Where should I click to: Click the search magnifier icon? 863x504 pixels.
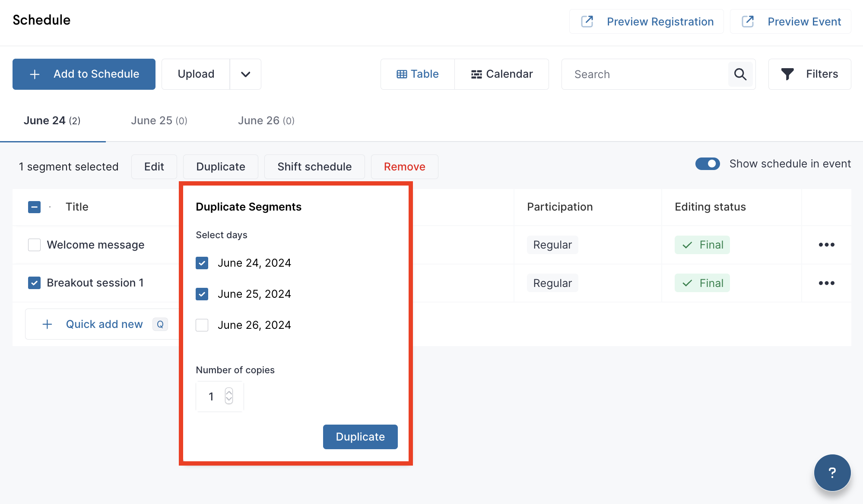coord(740,74)
